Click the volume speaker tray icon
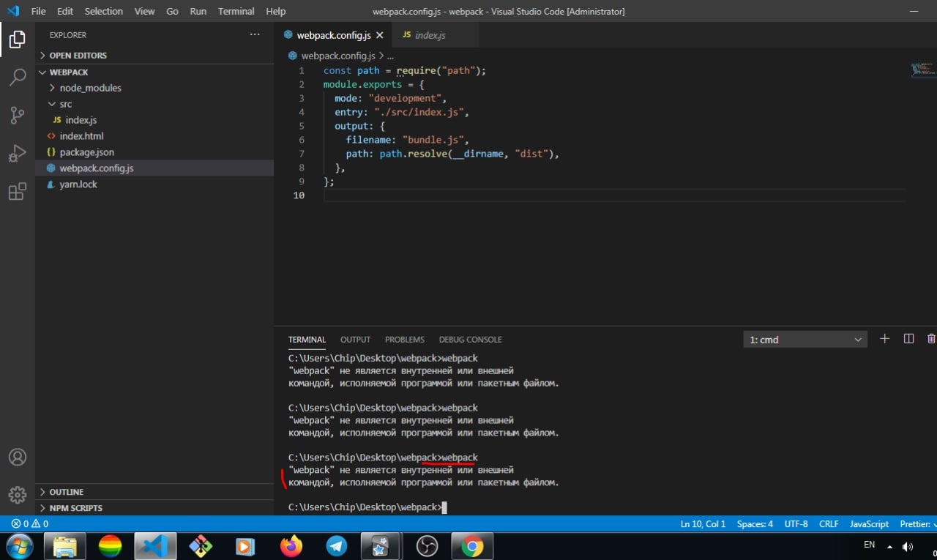This screenshot has height=560, width=937. coord(908,546)
